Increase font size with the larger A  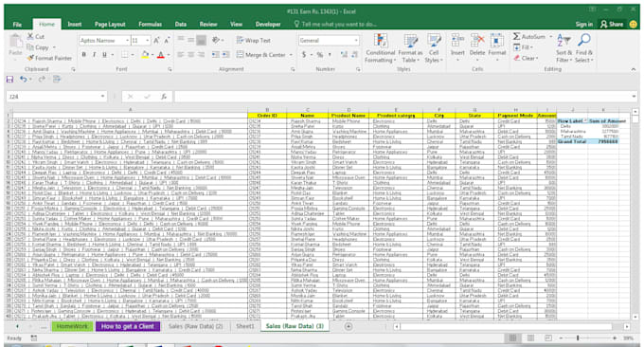(x=156, y=40)
